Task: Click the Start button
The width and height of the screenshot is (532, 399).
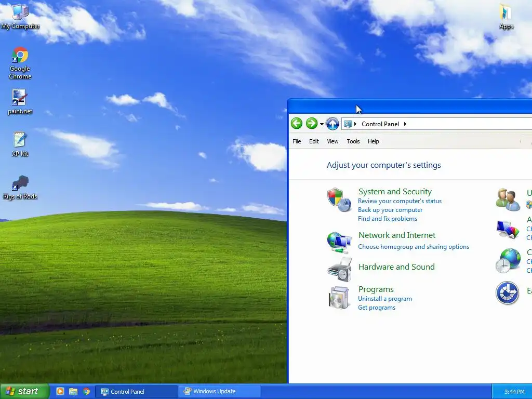Action: point(24,392)
